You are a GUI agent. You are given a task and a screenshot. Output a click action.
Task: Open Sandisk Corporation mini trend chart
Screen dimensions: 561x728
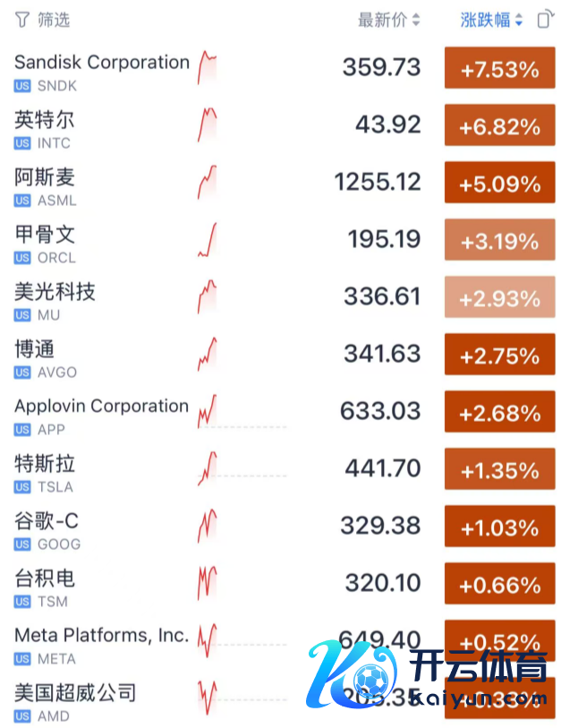[x=207, y=69]
